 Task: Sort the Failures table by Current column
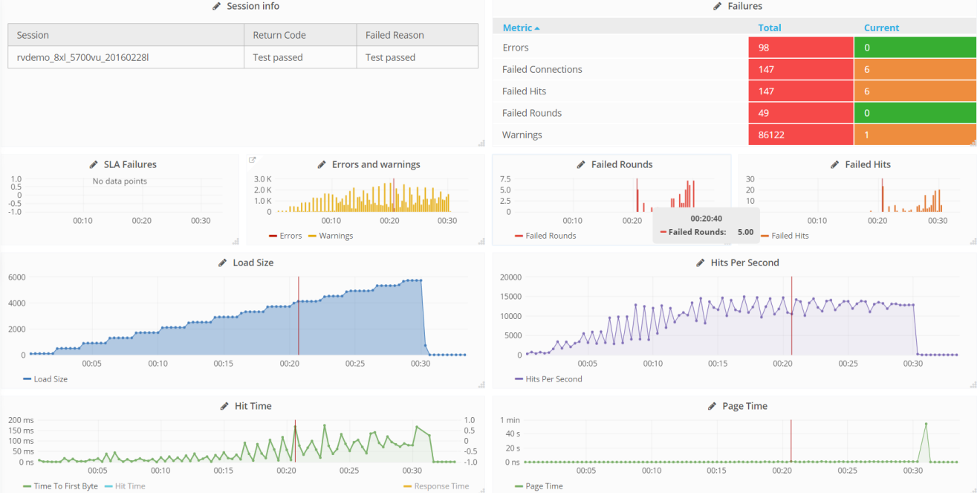(881, 28)
